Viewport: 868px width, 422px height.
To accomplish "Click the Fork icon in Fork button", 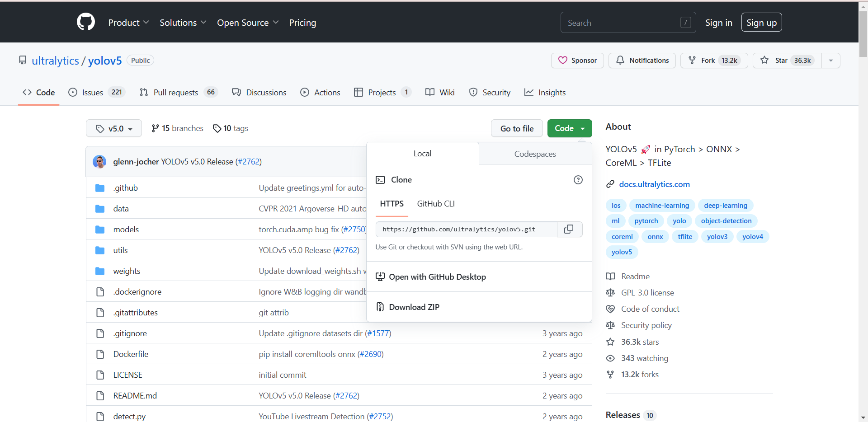I will 692,60.
